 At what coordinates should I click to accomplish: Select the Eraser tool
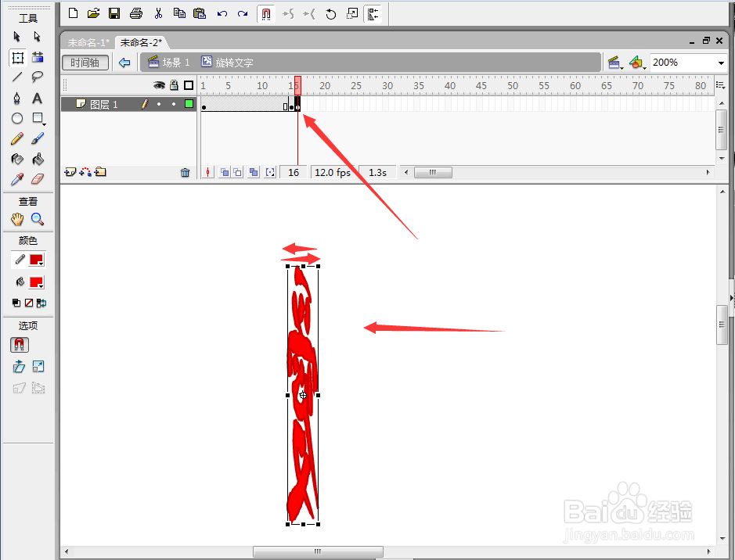click(38, 179)
